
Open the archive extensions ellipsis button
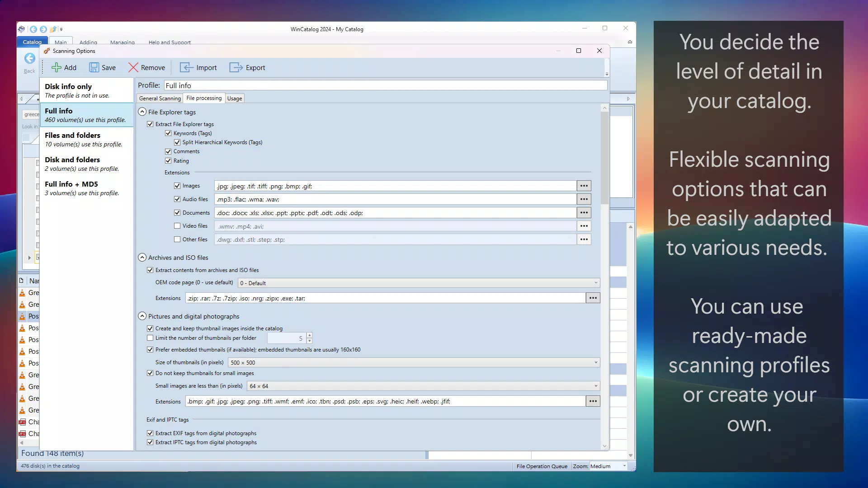tap(593, 298)
